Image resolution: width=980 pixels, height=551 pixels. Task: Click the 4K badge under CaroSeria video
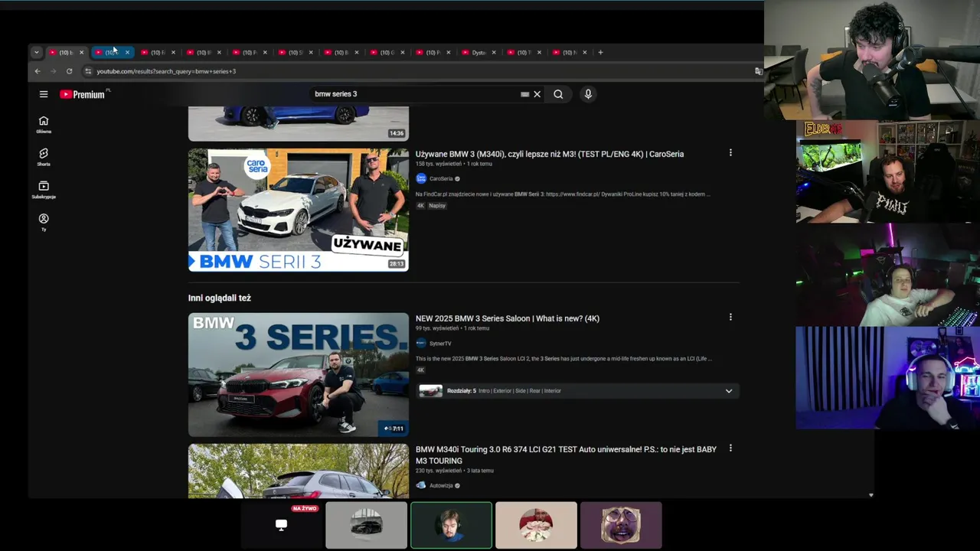click(x=420, y=206)
